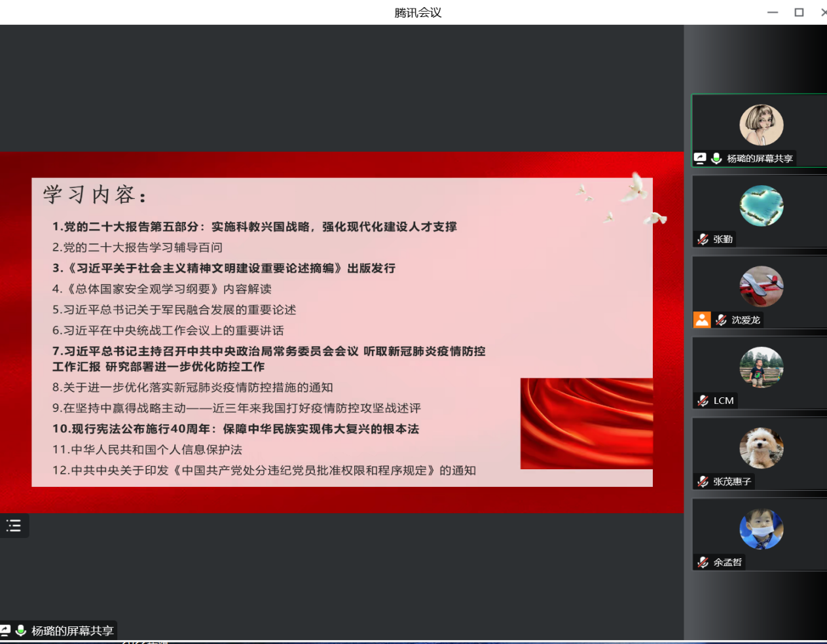The image size is (827, 644).
Task: Click the outline list icon below the slide
Action: [x=14, y=526]
